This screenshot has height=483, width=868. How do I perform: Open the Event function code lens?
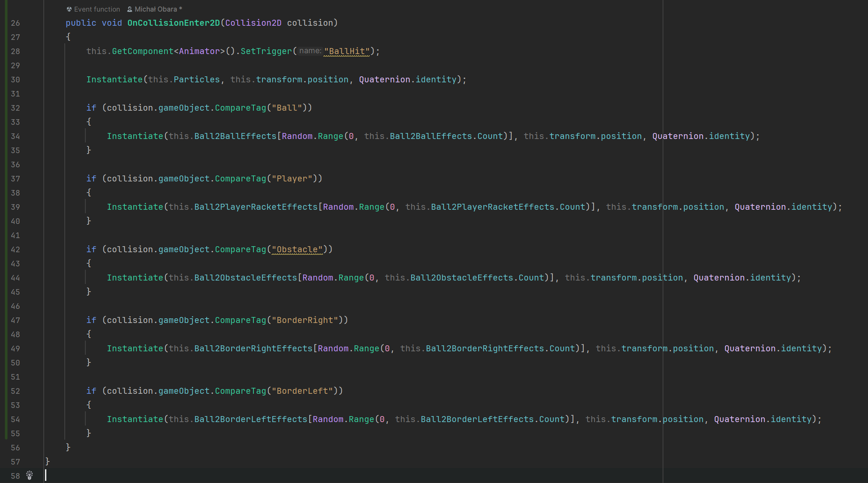tap(97, 9)
